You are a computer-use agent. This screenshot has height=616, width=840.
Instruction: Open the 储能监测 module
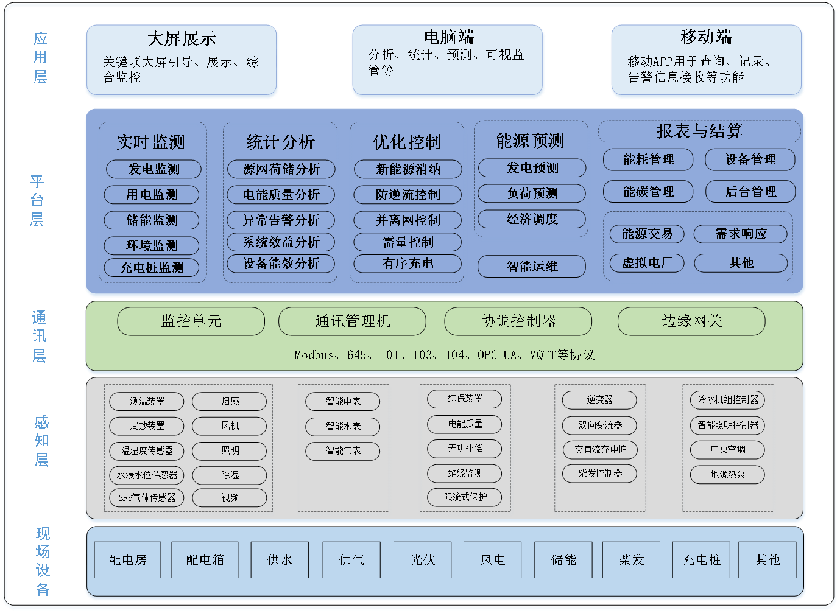152,220
